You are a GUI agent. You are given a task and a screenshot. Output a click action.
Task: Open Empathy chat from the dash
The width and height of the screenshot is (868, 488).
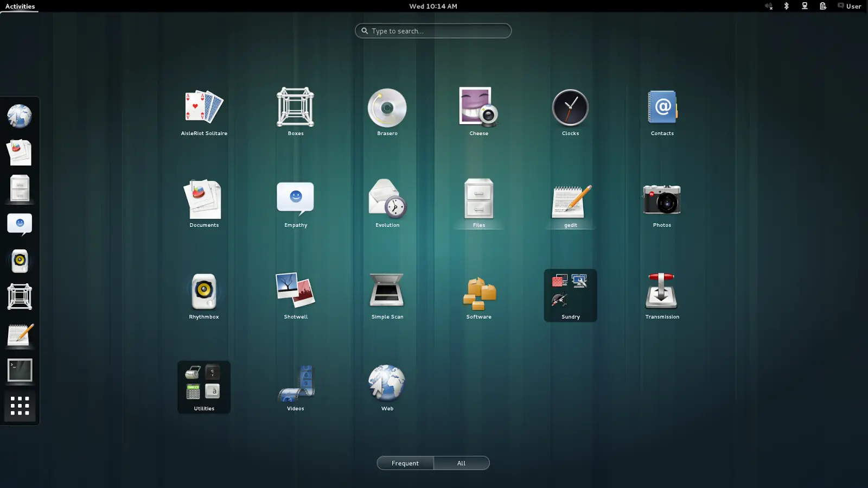click(20, 225)
